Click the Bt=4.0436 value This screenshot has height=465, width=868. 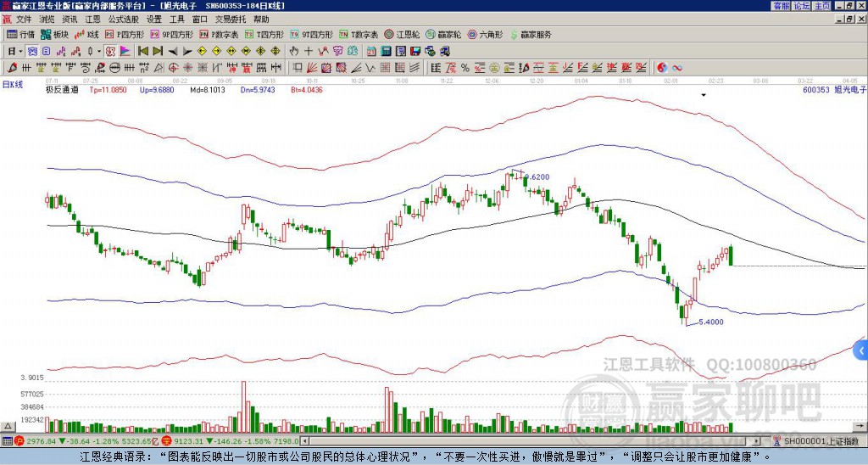307,90
